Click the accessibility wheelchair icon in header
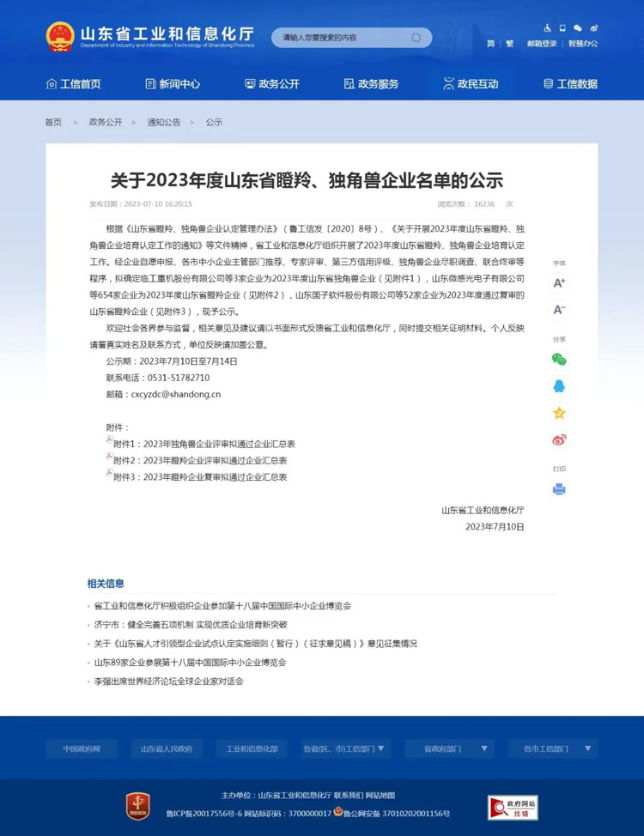 coord(547,27)
